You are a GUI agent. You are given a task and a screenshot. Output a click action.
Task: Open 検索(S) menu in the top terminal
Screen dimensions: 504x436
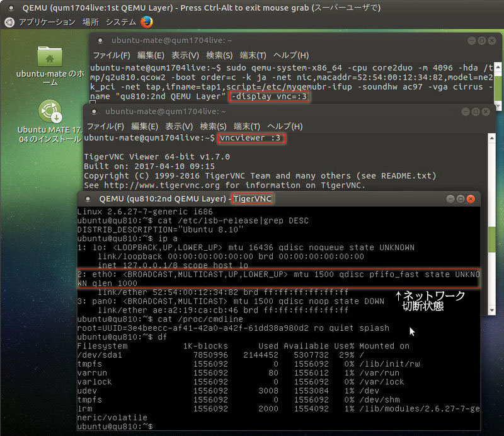tap(219, 55)
